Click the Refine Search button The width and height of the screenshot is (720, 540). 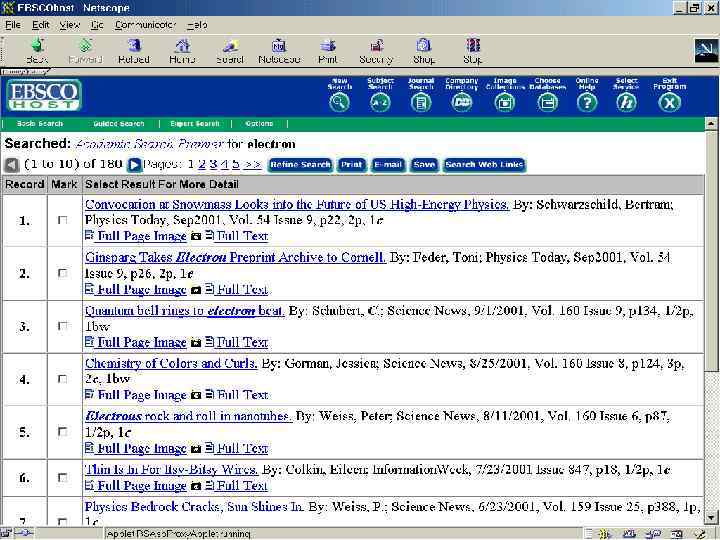[x=300, y=165]
